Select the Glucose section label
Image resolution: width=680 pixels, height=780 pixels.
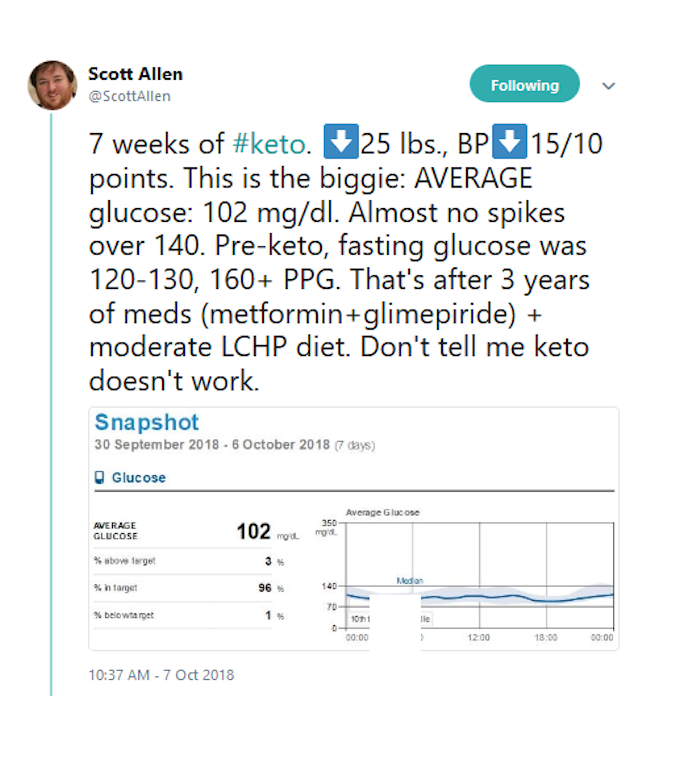tap(138, 478)
